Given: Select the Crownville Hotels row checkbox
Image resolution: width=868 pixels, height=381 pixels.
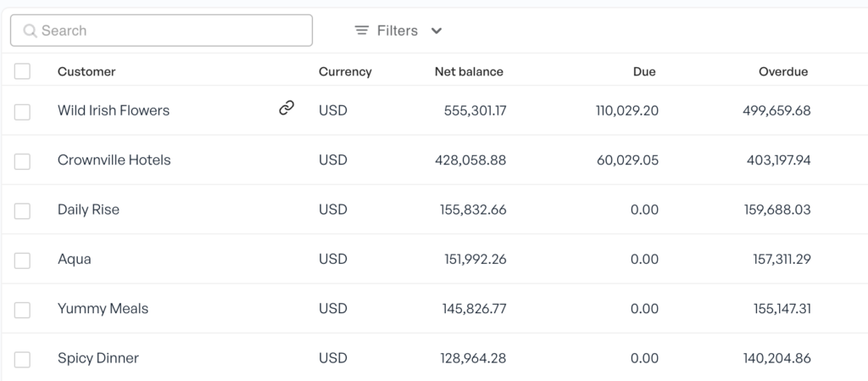Looking at the screenshot, I should pos(22,162).
